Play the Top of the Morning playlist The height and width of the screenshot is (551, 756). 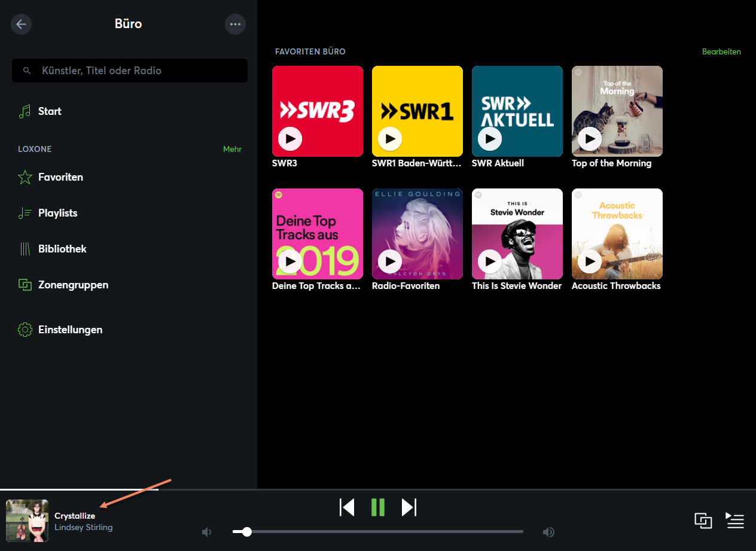click(590, 139)
